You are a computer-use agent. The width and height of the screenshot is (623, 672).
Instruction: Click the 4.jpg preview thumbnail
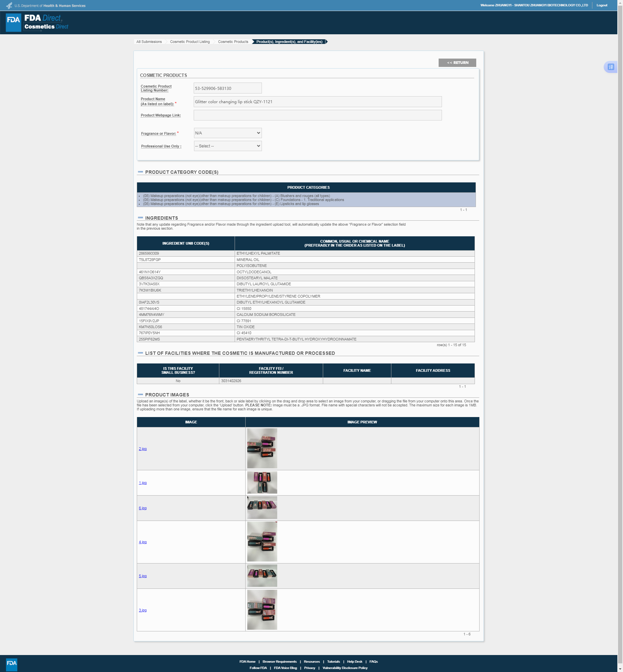[262, 542]
